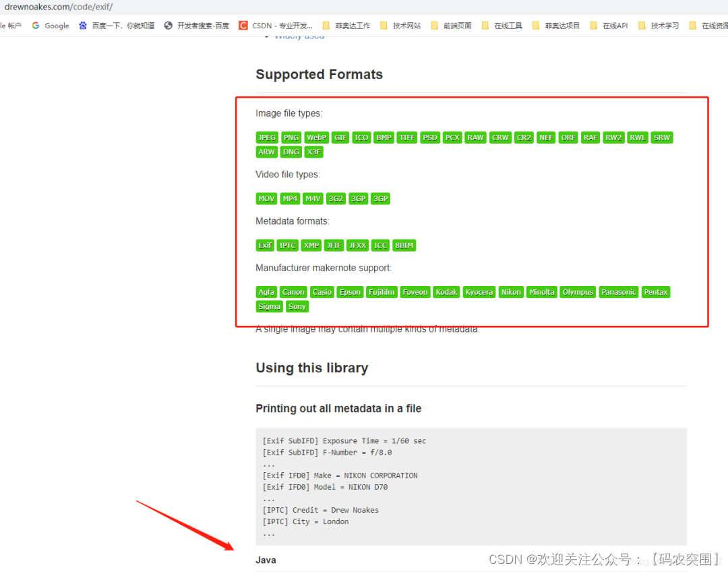Click the Nikon makernote badge
Image resolution: width=728 pixels, height=572 pixels.
click(x=511, y=292)
